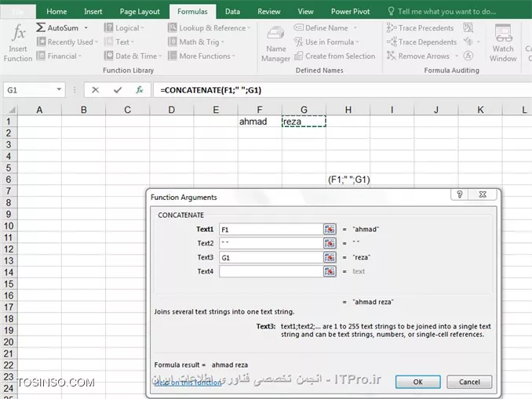
Task: Click the Error Checking icon
Action: point(468,42)
